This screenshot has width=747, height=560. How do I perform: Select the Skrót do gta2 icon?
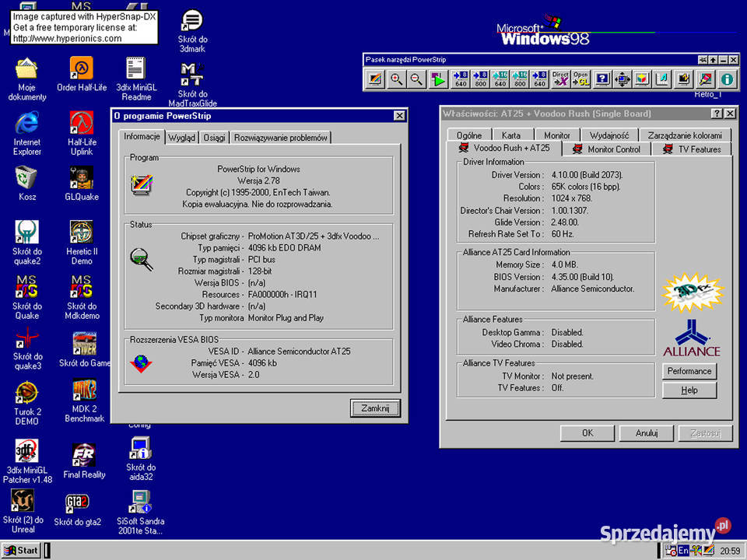click(x=77, y=510)
